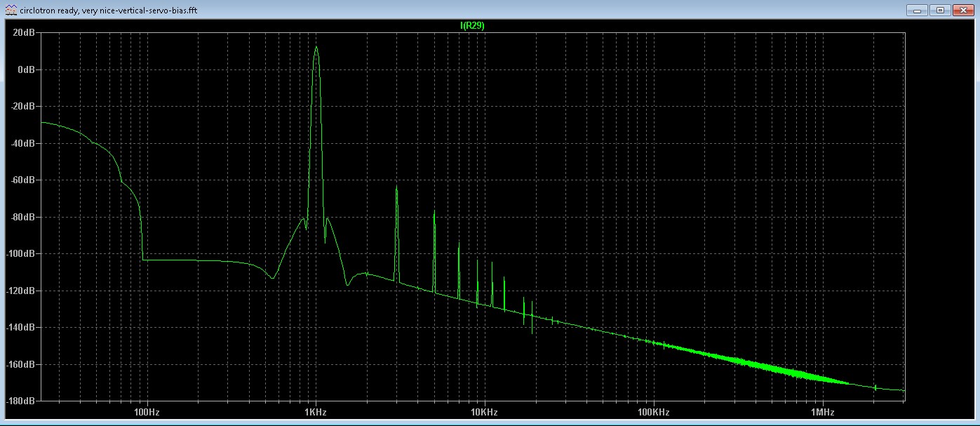Click the -60dB y-axis label
The image size is (980, 426).
(x=23, y=180)
